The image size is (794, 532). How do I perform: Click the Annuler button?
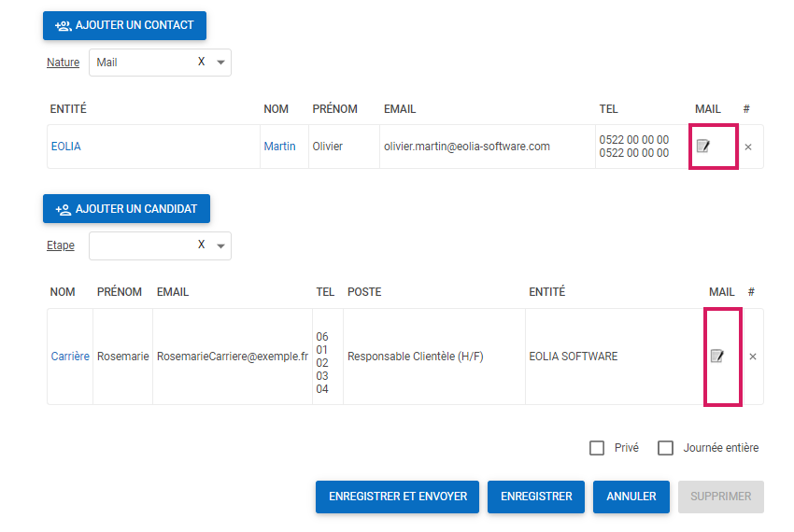coord(631,497)
